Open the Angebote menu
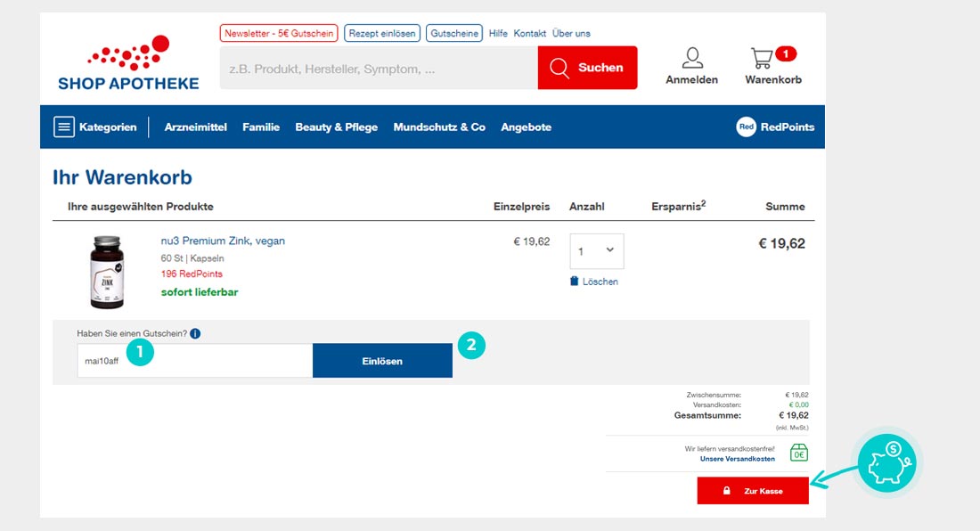The height and width of the screenshot is (531, 980). pos(527,127)
